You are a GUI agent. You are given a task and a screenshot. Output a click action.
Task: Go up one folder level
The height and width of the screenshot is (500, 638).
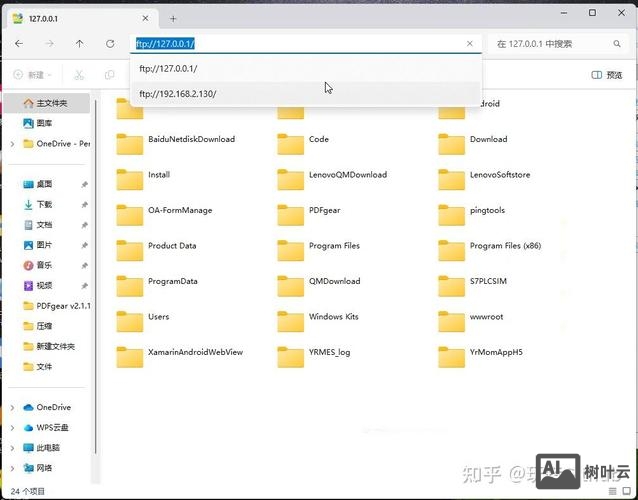pos(80,44)
